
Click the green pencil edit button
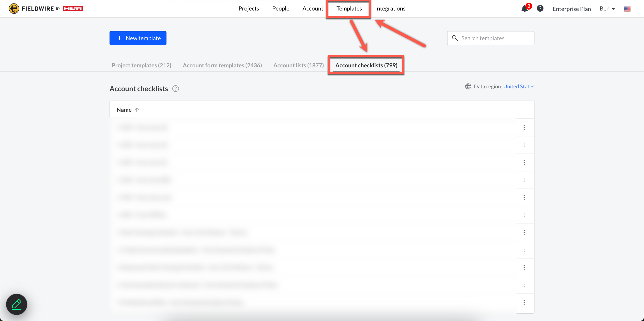point(16,304)
